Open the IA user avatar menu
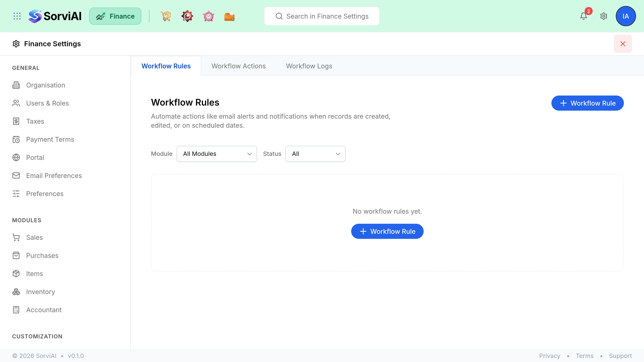The height and width of the screenshot is (362, 644). click(626, 16)
